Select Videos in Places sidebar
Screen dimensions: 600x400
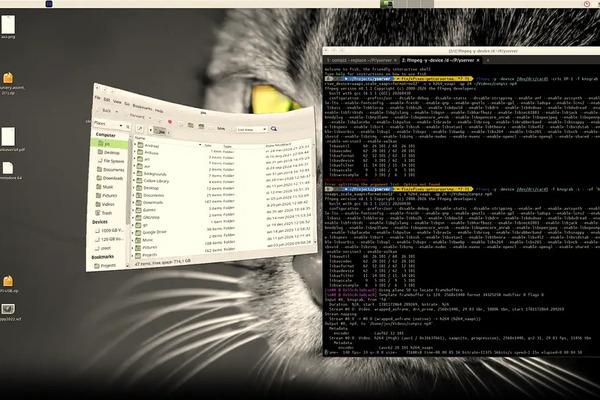pos(105,204)
